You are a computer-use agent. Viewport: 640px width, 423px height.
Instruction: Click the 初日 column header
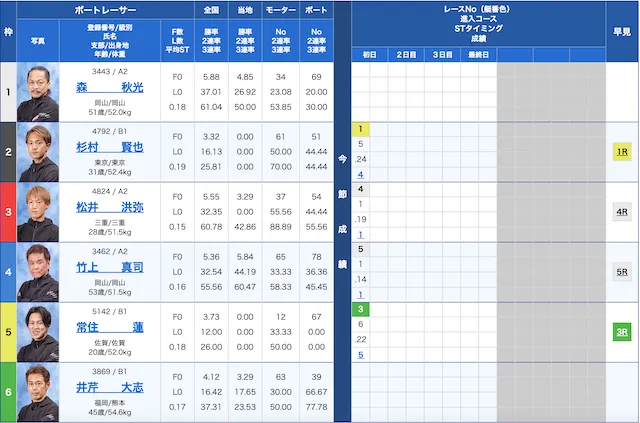point(369,55)
